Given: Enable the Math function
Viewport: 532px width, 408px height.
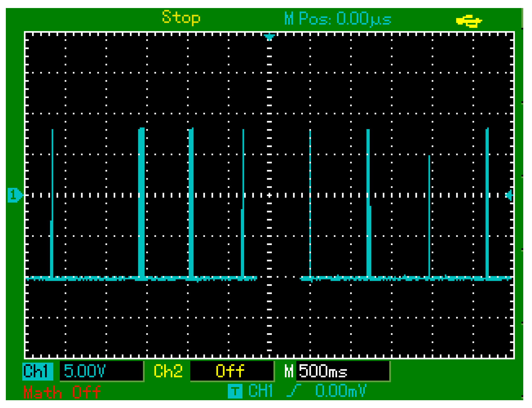Looking at the screenshot, I should coord(62,391).
